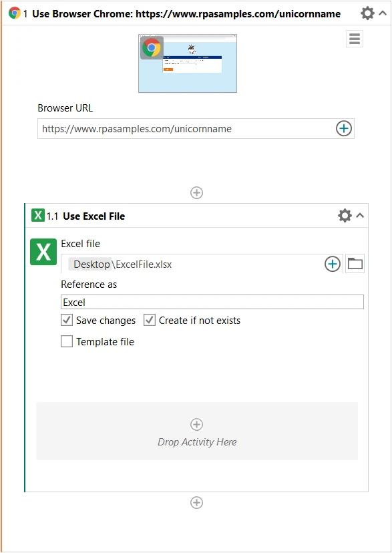
Task: Add activity below Use Excel File
Action: click(196, 502)
